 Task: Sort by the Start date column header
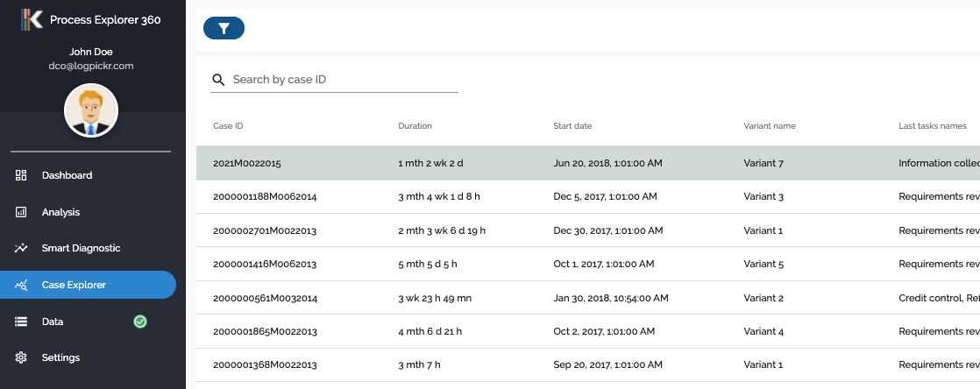click(x=572, y=126)
